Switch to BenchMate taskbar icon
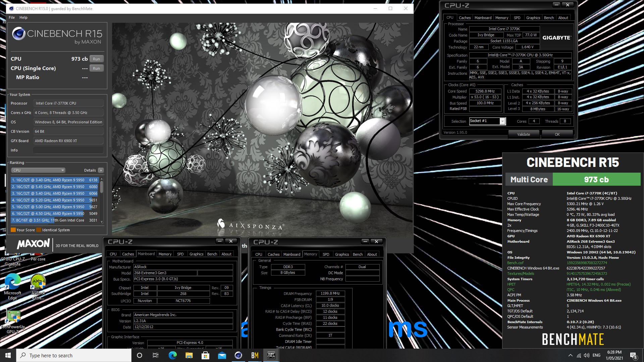644x362 pixels. (x=255, y=355)
